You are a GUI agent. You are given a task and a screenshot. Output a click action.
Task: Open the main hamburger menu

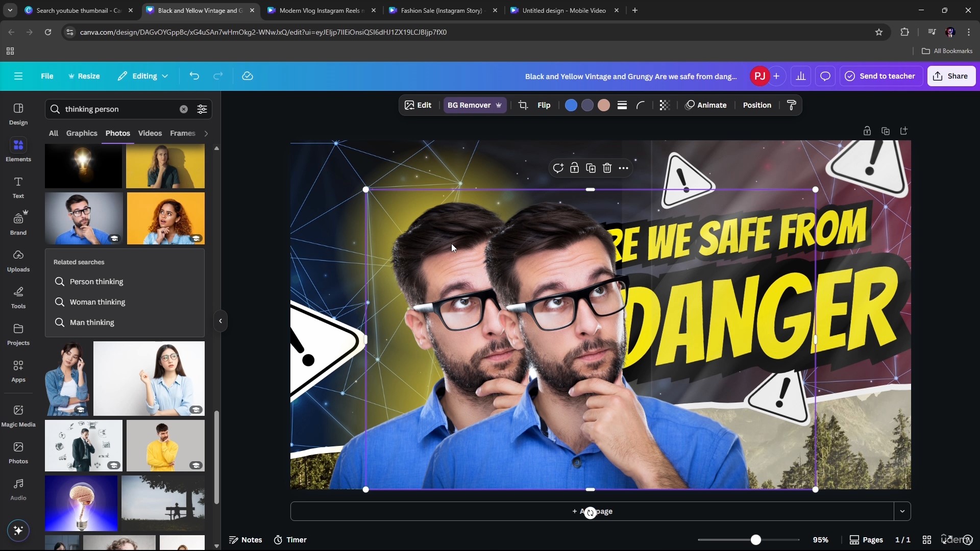pos(18,76)
